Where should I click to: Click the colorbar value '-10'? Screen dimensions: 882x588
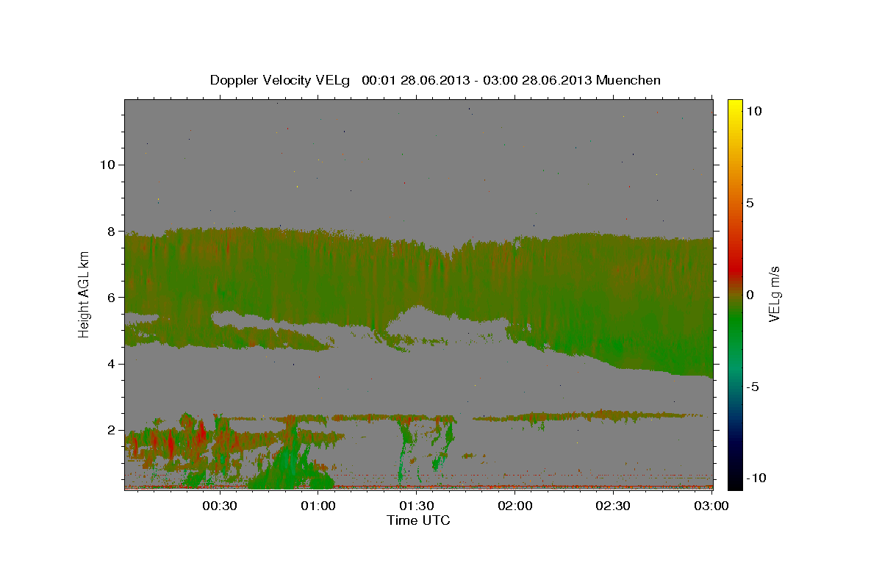(x=756, y=478)
